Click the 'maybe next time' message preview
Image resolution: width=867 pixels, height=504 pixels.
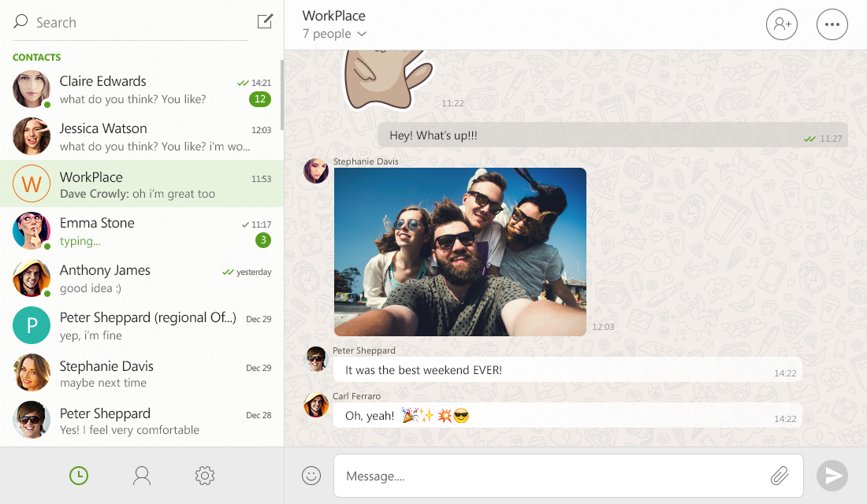pyautogui.click(x=103, y=383)
